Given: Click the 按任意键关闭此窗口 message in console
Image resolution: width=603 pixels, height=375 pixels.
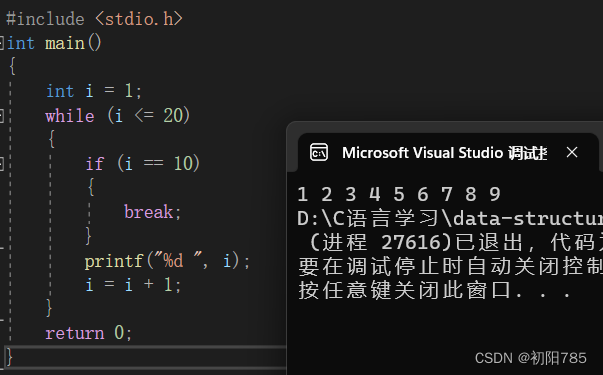Looking at the screenshot, I should click(x=435, y=290).
